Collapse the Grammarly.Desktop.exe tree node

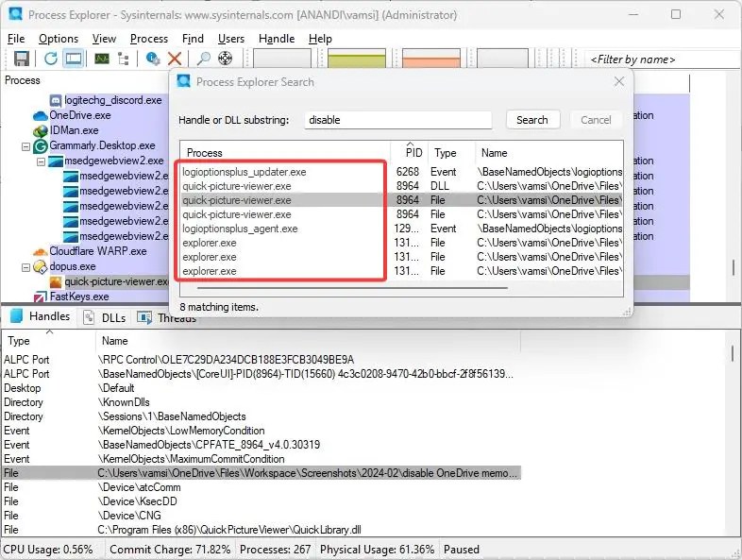[x=26, y=146]
